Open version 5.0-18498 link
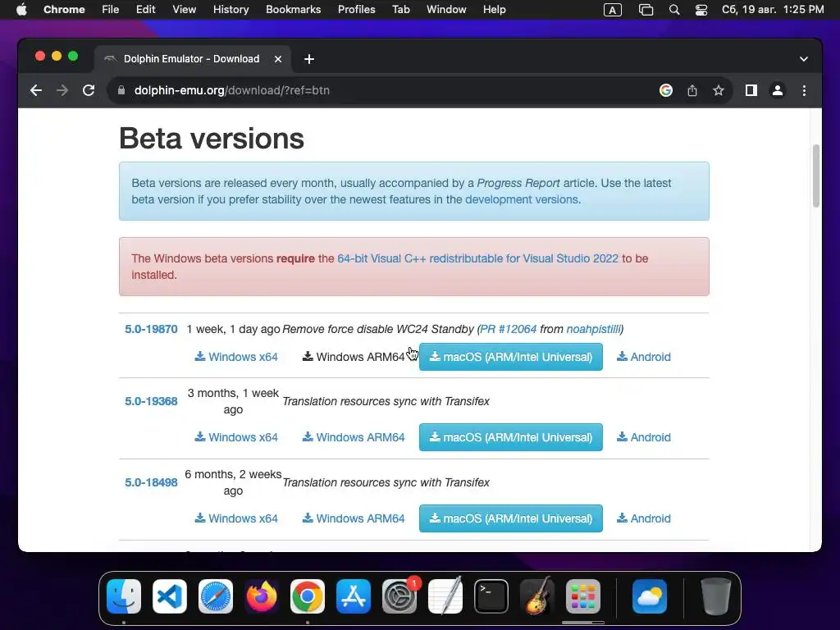 (151, 482)
